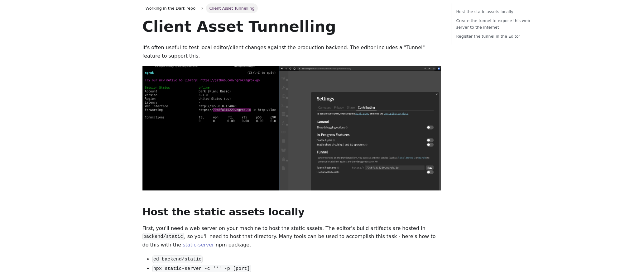This screenshot has width=644, height=272.
Task: Click the back arrow in the embedded browser screenshot
Action: [282, 68]
